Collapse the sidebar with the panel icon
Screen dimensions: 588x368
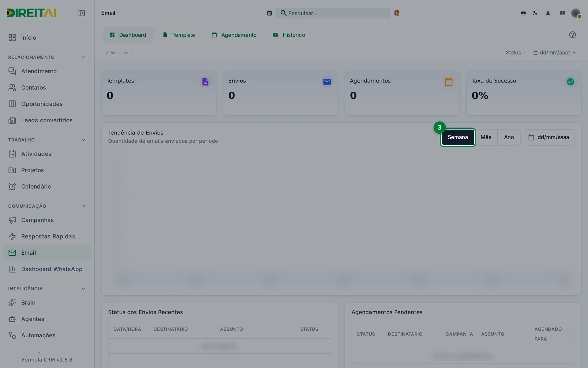tap(81, 13)
